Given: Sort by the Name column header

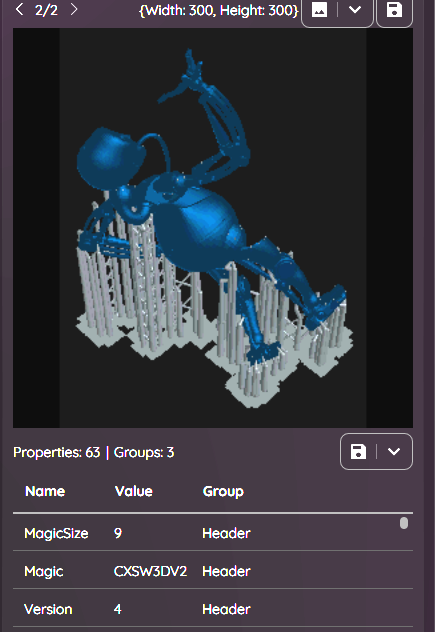Looking at the screenshot, I should click(x=45, y=491).
